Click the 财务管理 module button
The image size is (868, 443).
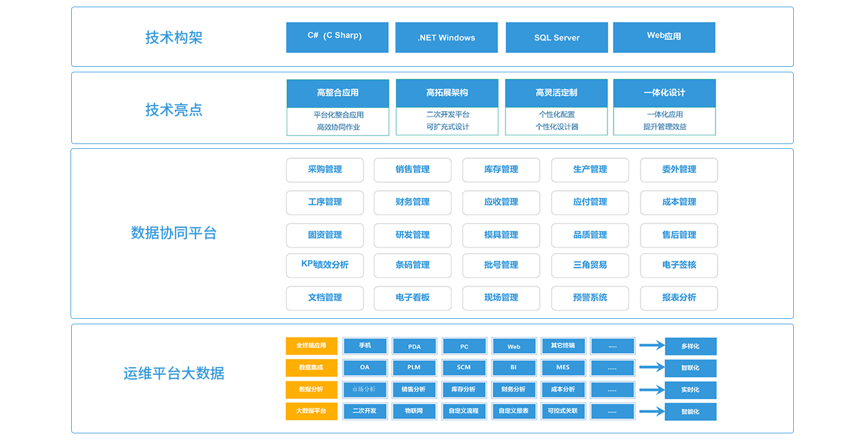[412, 203]
